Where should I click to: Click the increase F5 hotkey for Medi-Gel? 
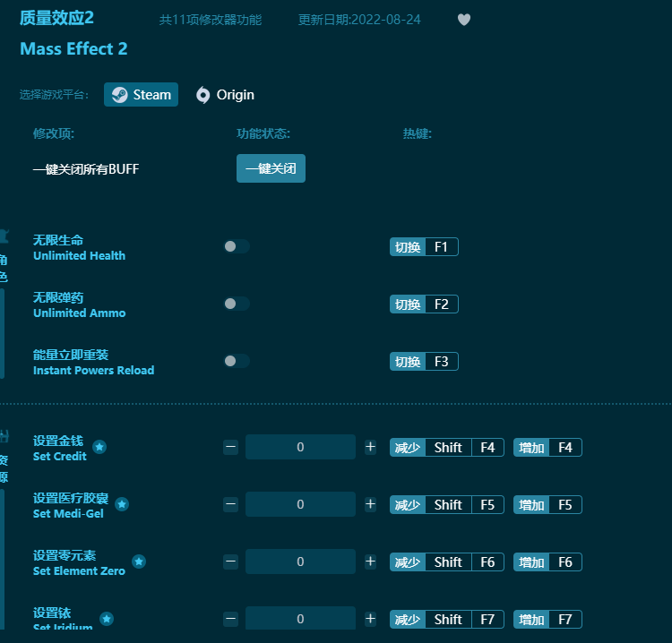point(547,504)
